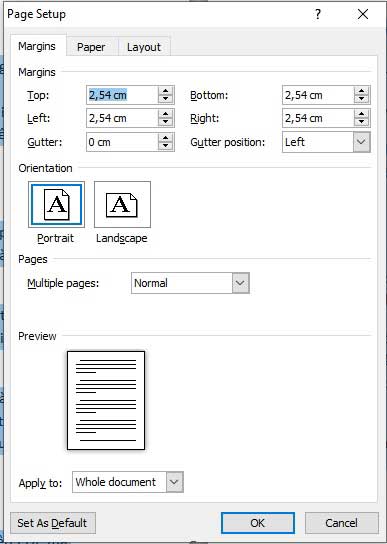
Task: Decrease Right margin with down arrow
Action: 362,122
